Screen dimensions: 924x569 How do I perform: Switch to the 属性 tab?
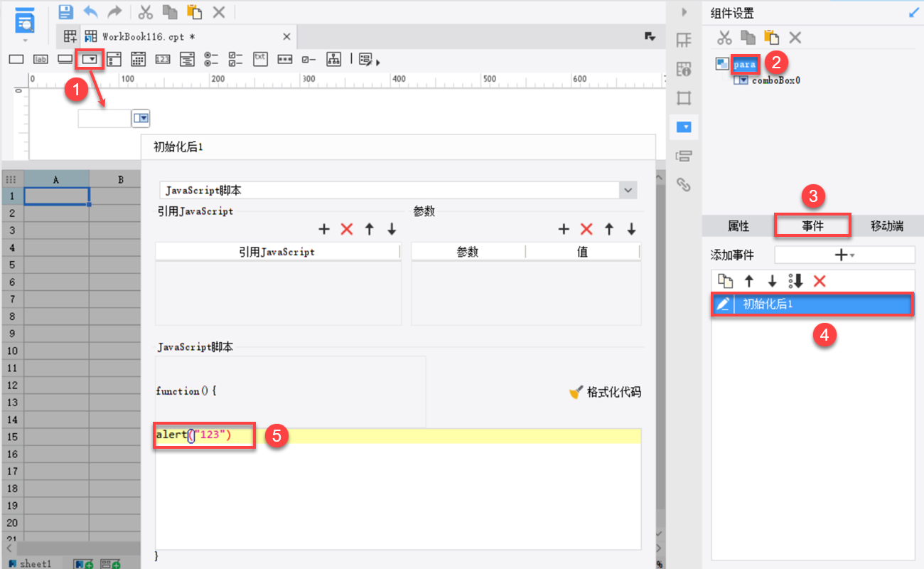pos(738,226)
